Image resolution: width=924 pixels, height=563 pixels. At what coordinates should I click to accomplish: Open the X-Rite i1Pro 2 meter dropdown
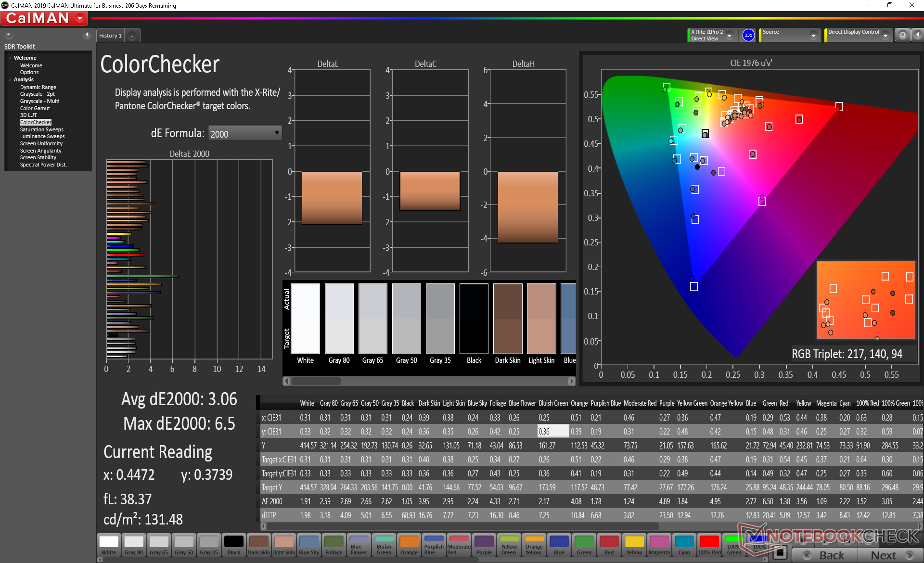click(x=729, y=36)
